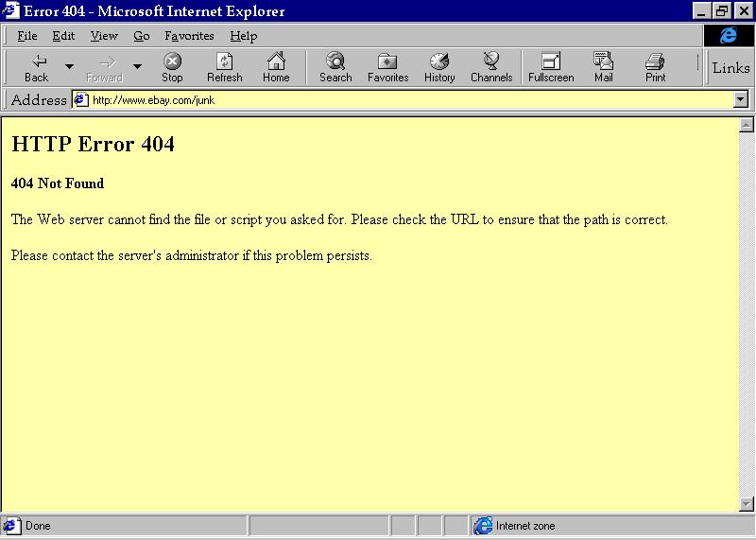This screenshot has width=756, height=540.
Task: Open the History pane icon
Action: coord(439,67)
